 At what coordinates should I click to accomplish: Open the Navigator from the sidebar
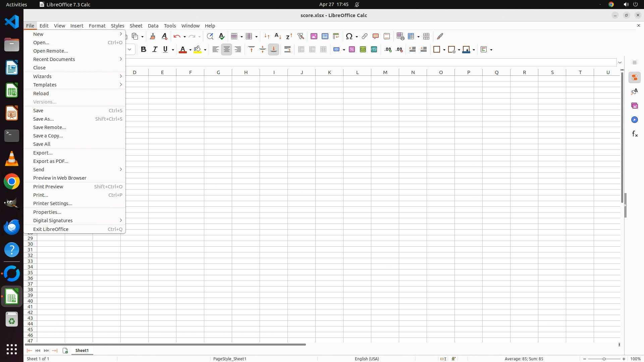(x=635, y=120)
